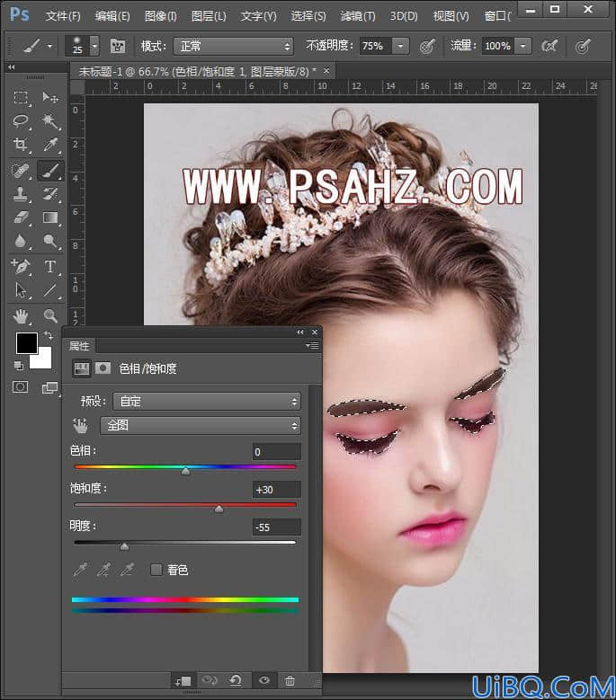Open the color range channel dropdown
616x700 pixels.
coord(201,425)
